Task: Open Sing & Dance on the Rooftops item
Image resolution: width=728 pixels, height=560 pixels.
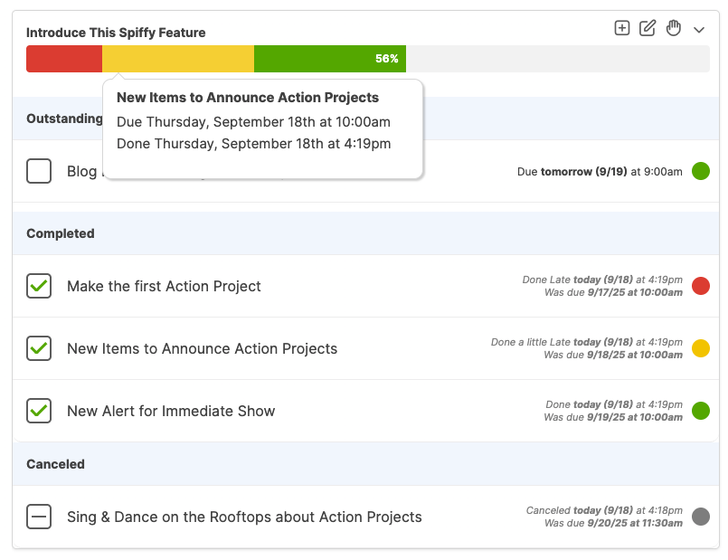Action: 244,517
